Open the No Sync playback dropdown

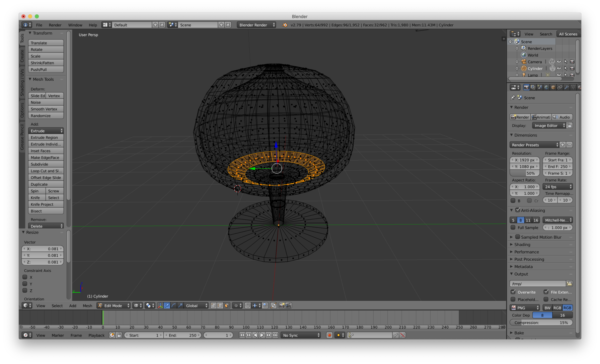[x=301, y=335]
